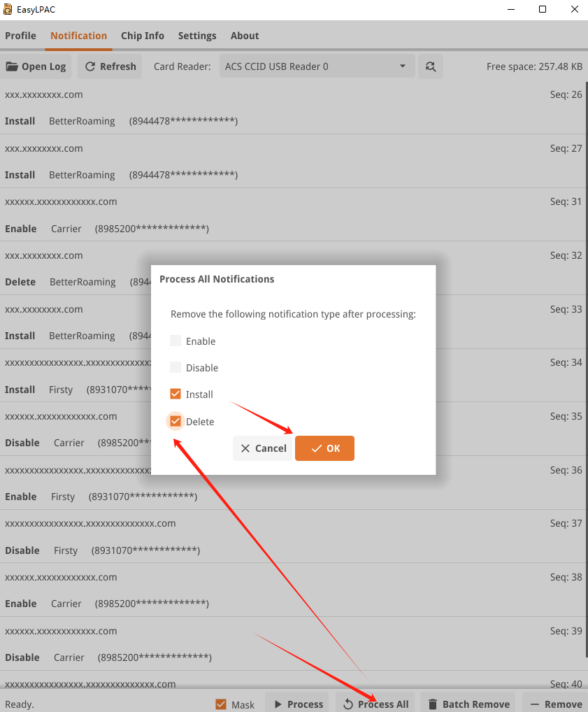Click the Batch Remove trash icon
Image resolution: width=588 pixels, height=712 pixels.
point(433,704)
